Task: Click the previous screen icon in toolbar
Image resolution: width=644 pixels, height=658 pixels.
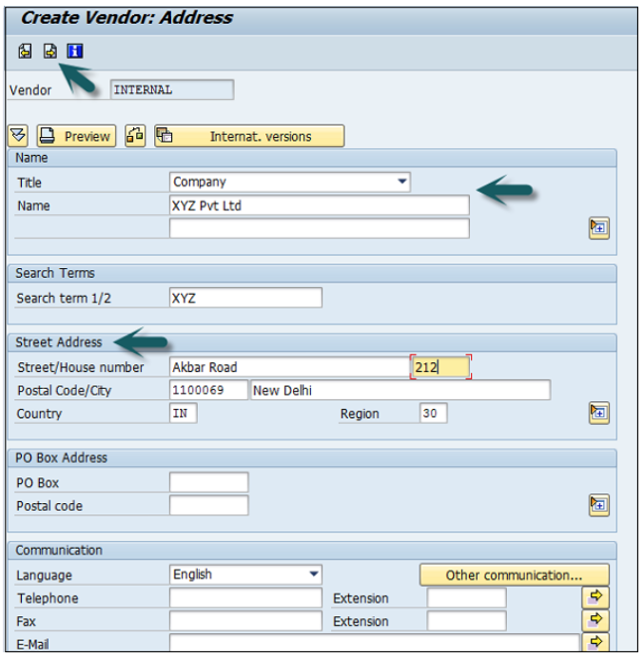Action: (26, 50)
